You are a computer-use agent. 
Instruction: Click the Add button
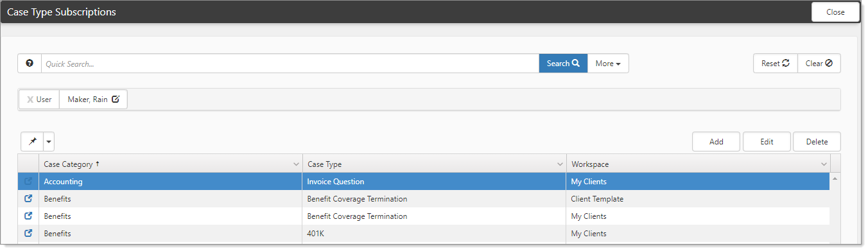716,142
